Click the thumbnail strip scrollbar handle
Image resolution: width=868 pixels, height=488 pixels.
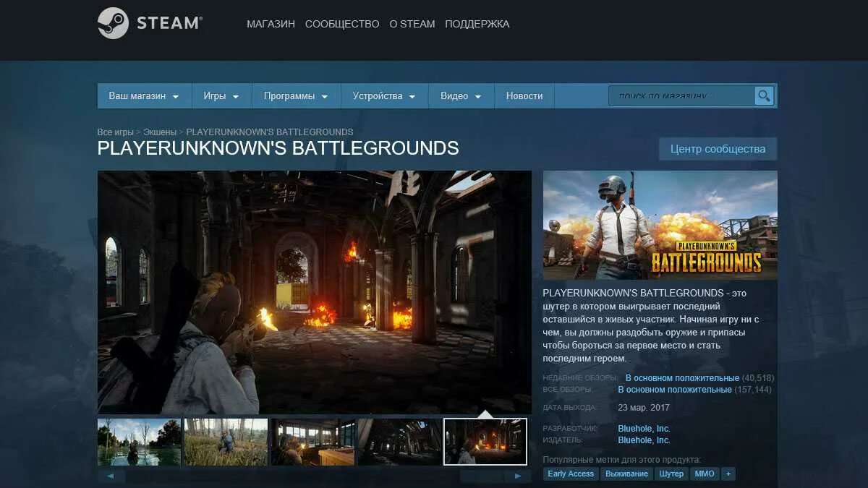coord(481,476)
